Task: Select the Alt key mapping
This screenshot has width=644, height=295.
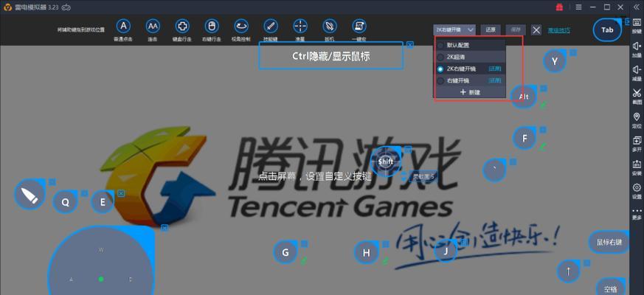Action: pos(524,97)
